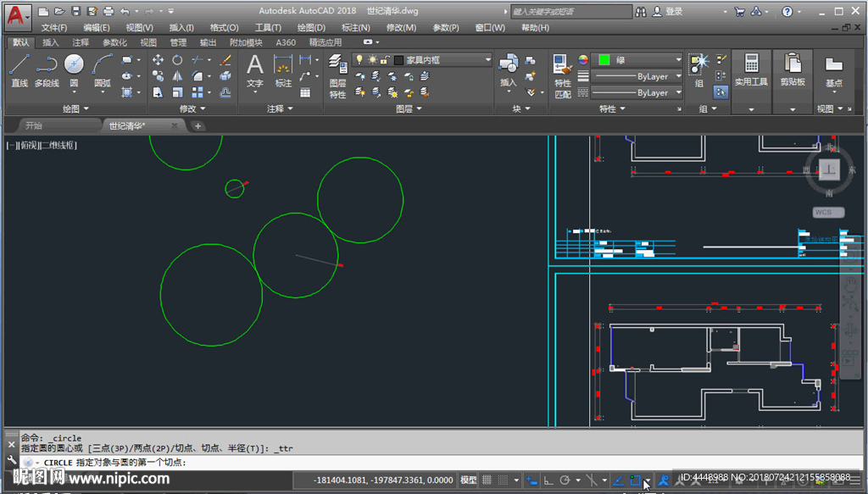Click Match Properties (特性匹配) icon
The height and width of the screenshot is (494, 868).
563,76
